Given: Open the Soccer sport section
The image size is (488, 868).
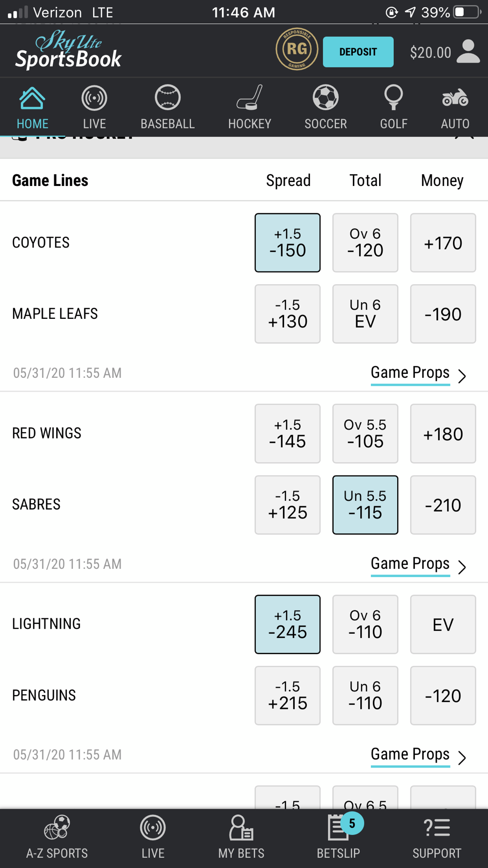Looking at the screenshot, I should pos(325,107).
